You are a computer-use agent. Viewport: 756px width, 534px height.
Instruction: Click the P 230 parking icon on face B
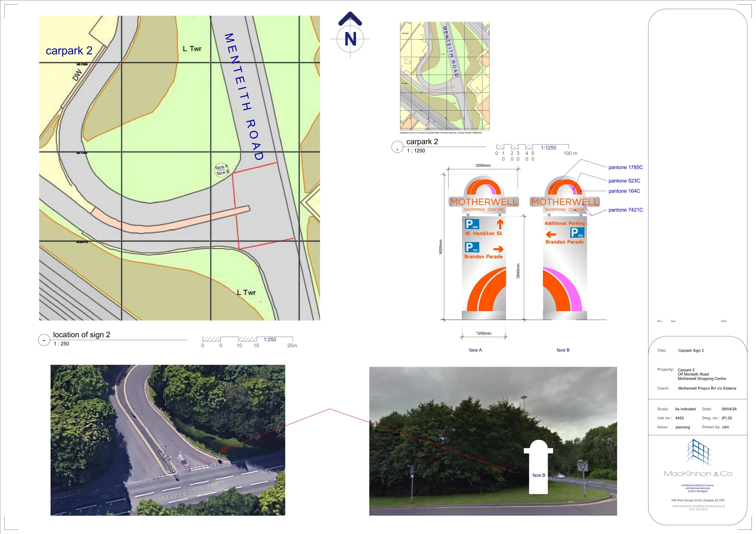(x=577, y=232)
